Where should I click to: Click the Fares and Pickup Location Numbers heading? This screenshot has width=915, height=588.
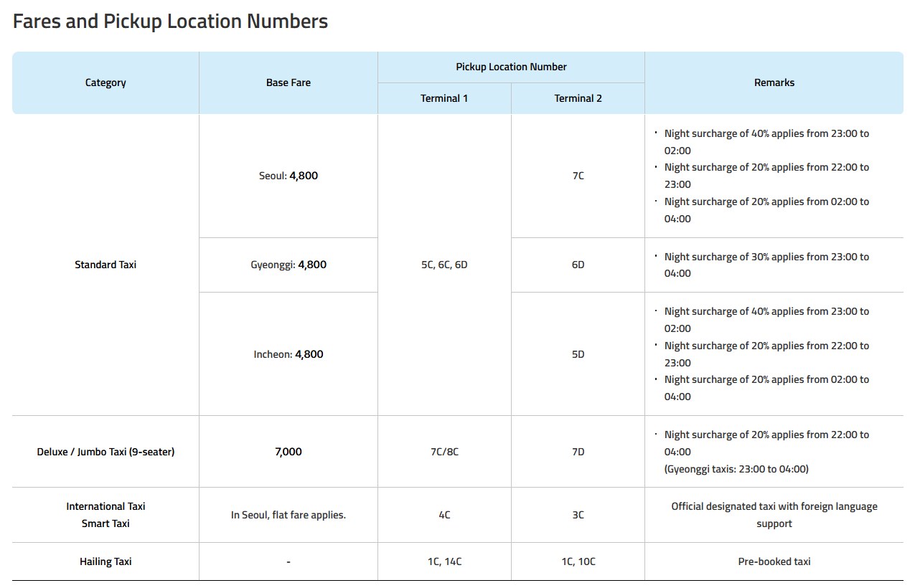(x=170, y=22)
